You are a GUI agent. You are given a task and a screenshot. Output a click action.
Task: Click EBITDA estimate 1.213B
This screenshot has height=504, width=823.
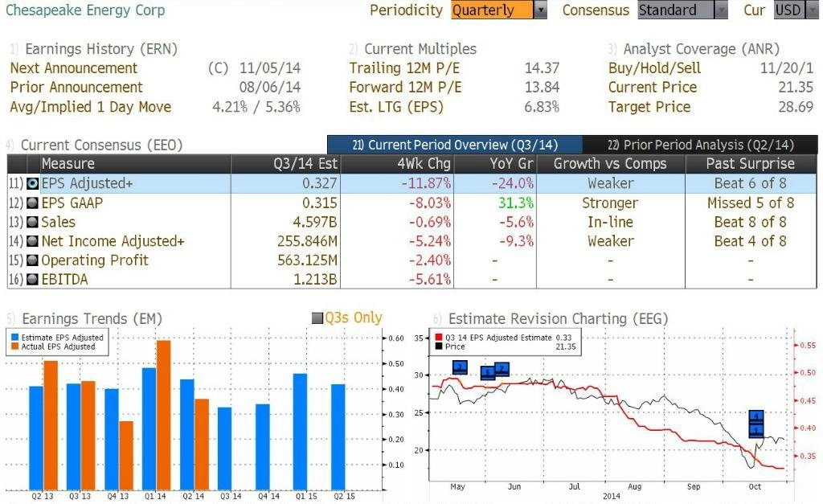315,279
